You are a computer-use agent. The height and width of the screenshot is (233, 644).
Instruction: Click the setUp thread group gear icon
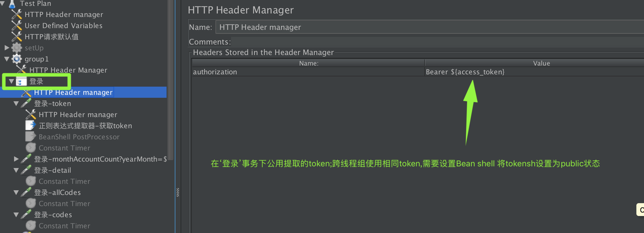pos(17,48)
